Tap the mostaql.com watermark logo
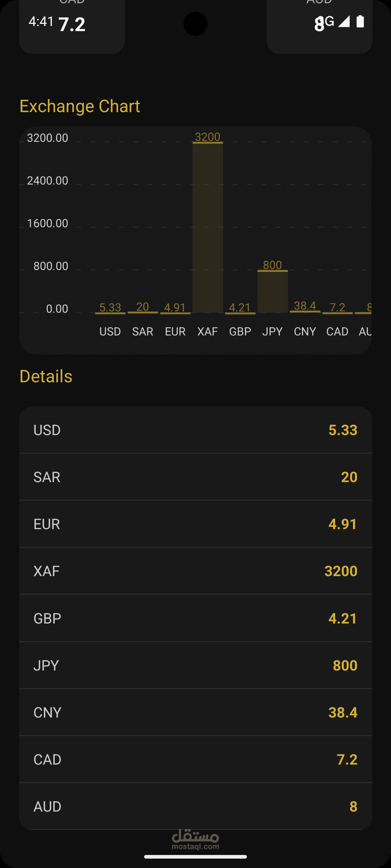 [x=195, y=839]
